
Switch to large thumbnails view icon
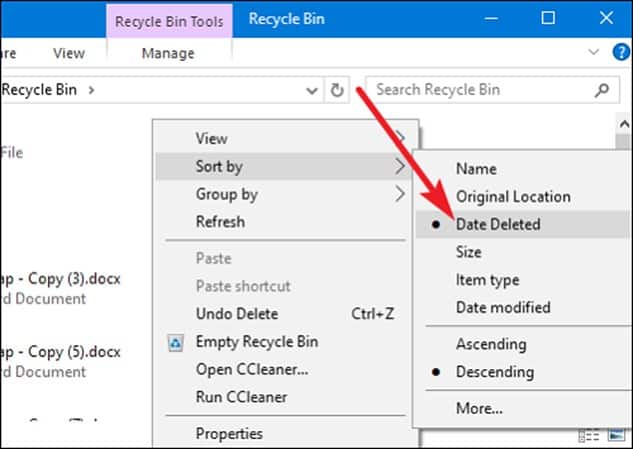click(x=616, y=436)
